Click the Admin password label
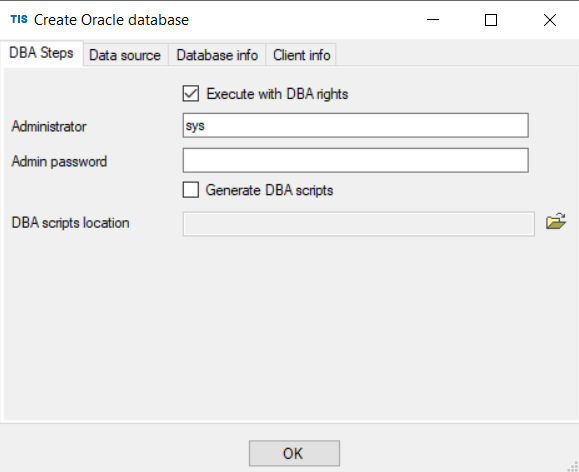Viewport: 579px width, 472px height. [59, 161]
